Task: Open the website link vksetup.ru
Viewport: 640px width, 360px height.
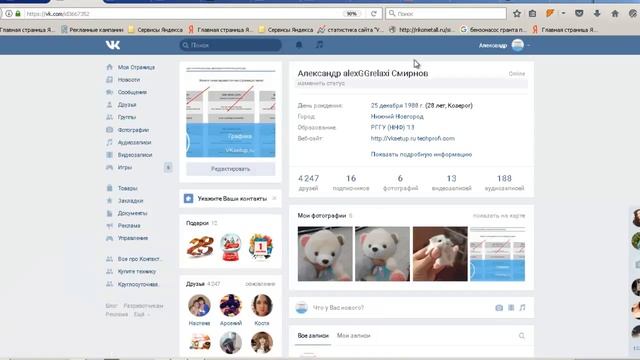Action: coord(413,138)
